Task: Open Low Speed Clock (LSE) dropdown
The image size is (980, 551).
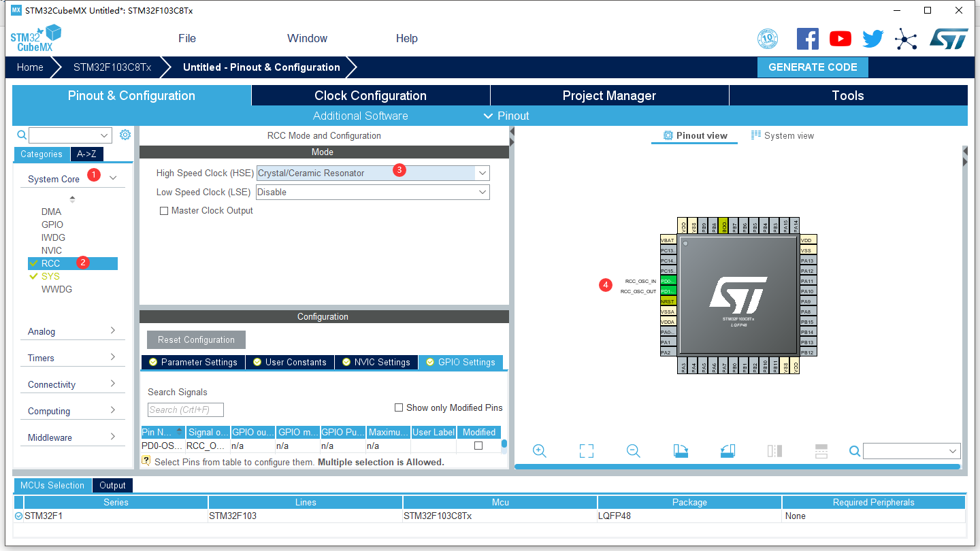Action: pos(483,192)
